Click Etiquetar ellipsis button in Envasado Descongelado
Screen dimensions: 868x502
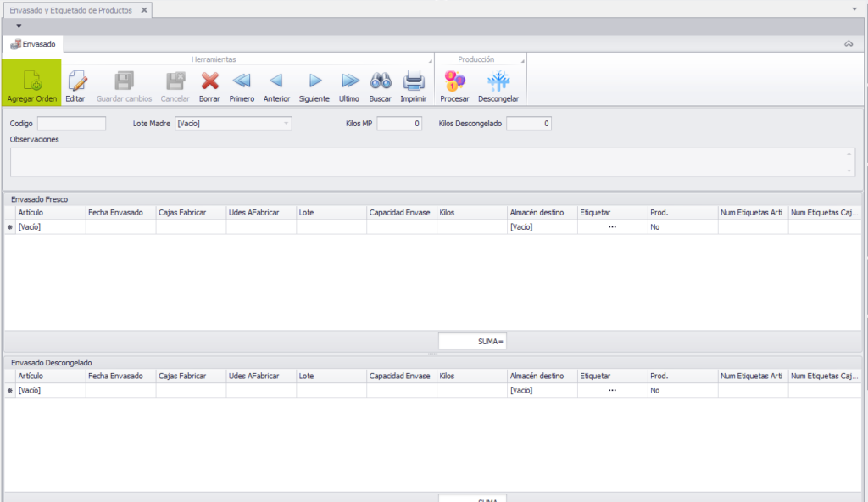[612, 390]
